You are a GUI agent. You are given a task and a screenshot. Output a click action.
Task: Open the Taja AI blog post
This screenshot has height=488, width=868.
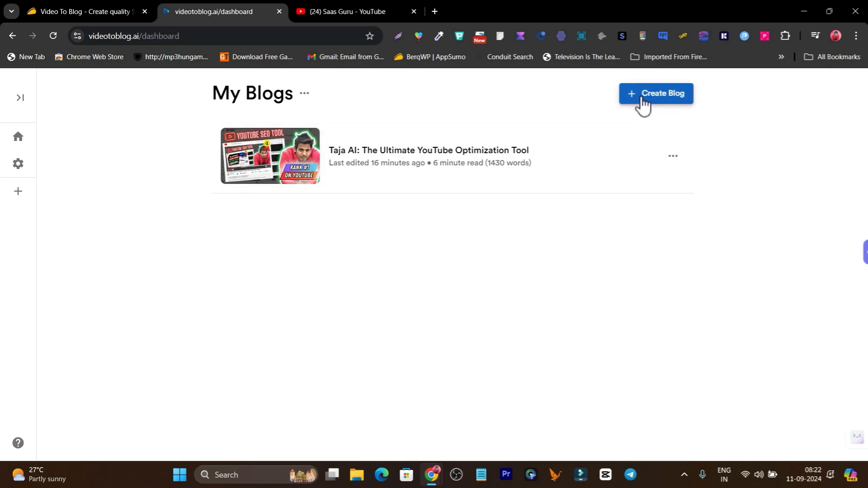[x=429, y=150]
